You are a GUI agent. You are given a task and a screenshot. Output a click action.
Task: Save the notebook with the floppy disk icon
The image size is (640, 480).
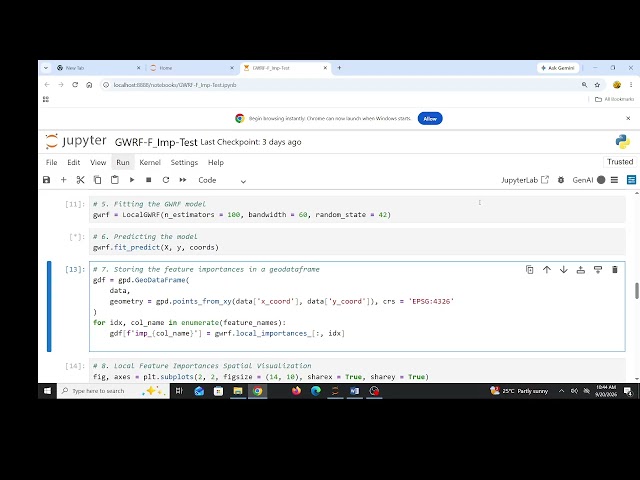pyautogui.click(x=47, y=180)
